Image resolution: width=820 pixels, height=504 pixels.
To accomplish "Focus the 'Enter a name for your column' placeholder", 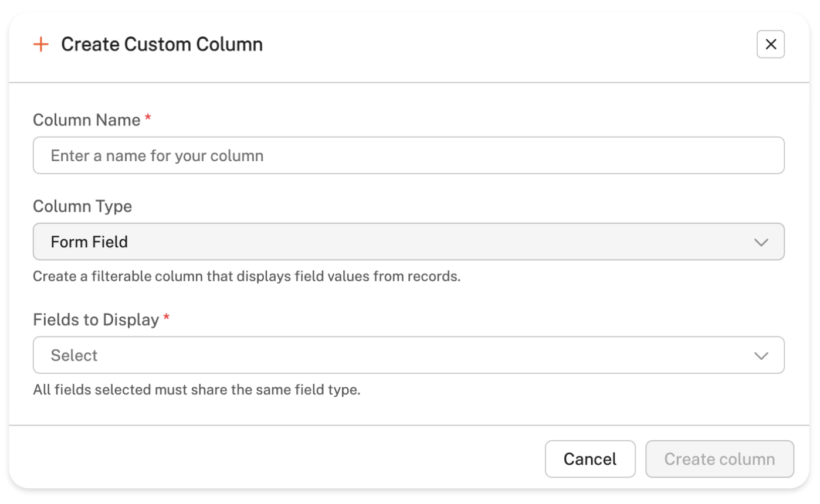I will pyautogui.click(x=157, y=155).
